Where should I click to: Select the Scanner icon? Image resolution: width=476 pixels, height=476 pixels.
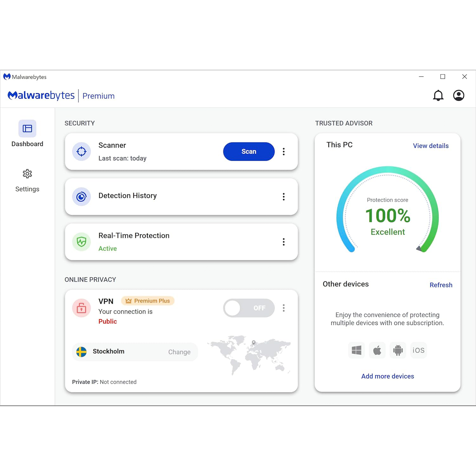[82, 152]
